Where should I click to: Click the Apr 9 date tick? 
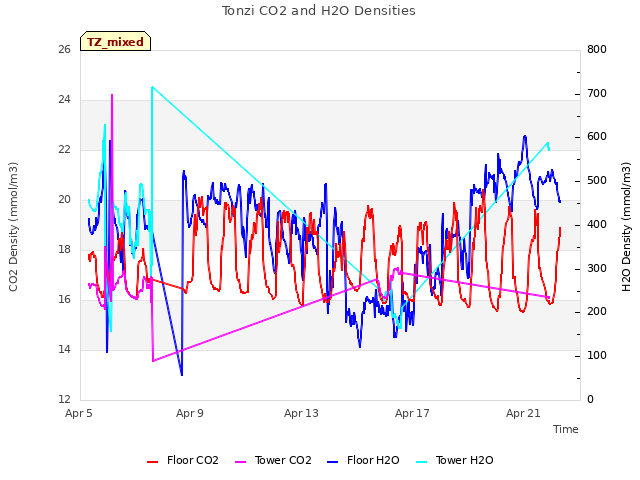point(190,413)
